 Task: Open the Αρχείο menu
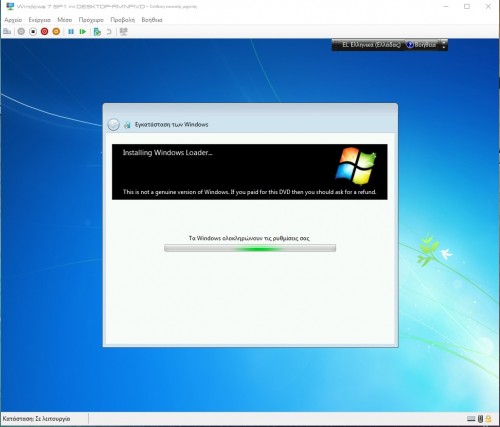pos(13,20)
